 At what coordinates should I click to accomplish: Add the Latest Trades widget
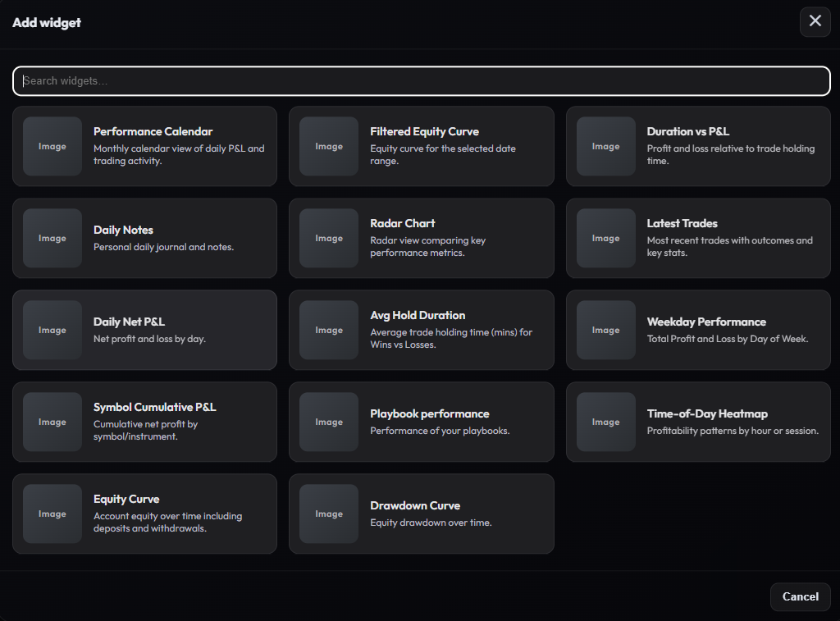[697, 238]
